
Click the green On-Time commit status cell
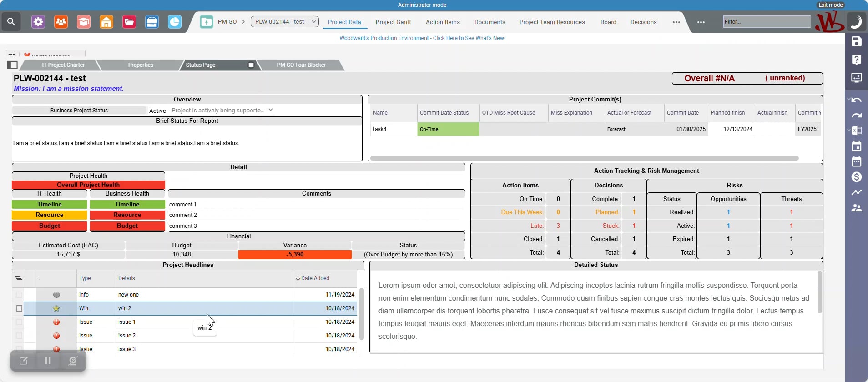(448, 129)
